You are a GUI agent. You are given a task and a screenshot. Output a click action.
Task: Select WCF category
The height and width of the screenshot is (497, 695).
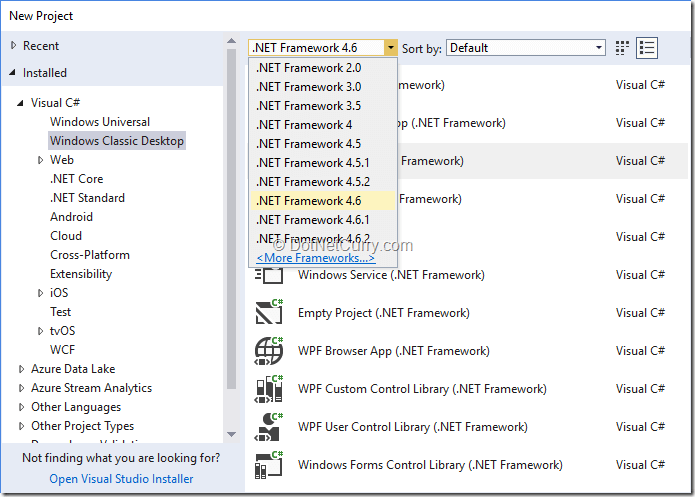[x=62, y=350]
